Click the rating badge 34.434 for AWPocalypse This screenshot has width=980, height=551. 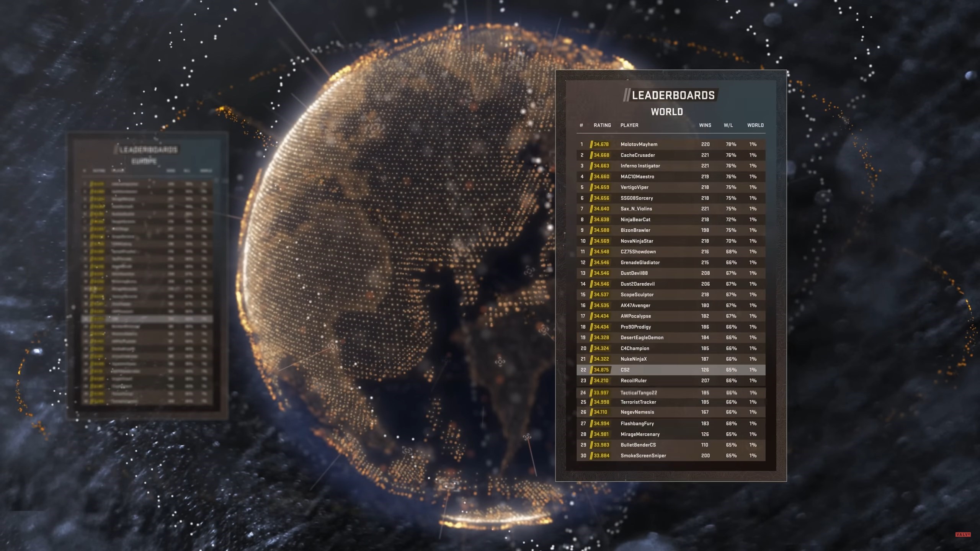[601, 316]
